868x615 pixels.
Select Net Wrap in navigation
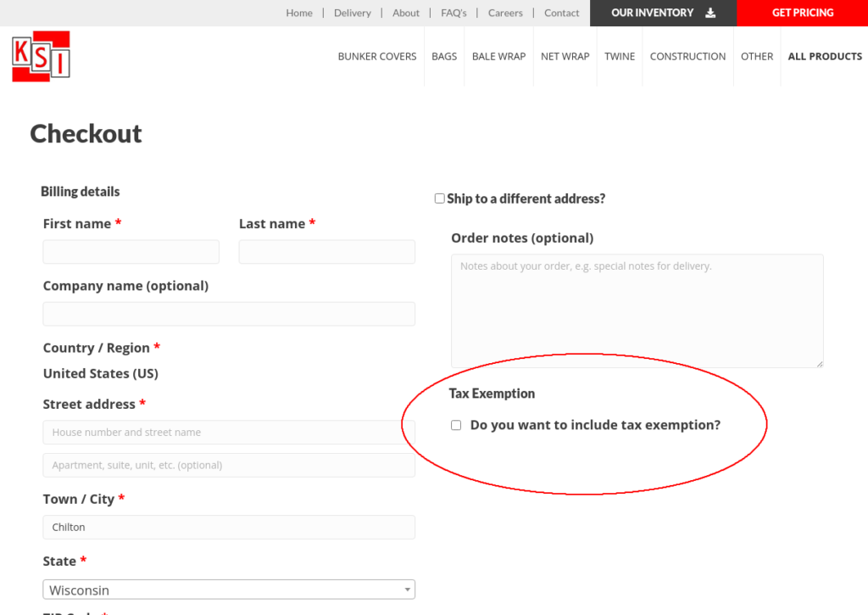565,56
